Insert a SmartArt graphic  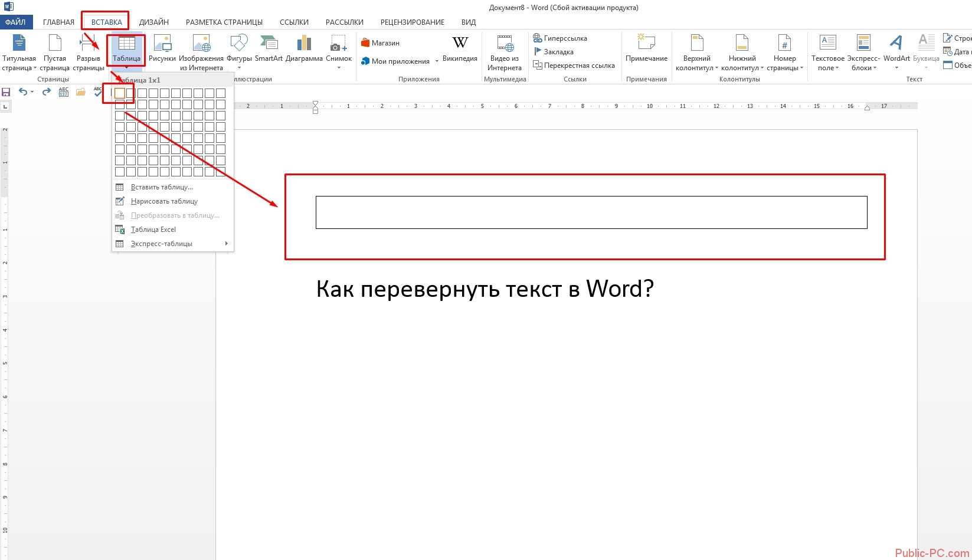pos(269,48)
